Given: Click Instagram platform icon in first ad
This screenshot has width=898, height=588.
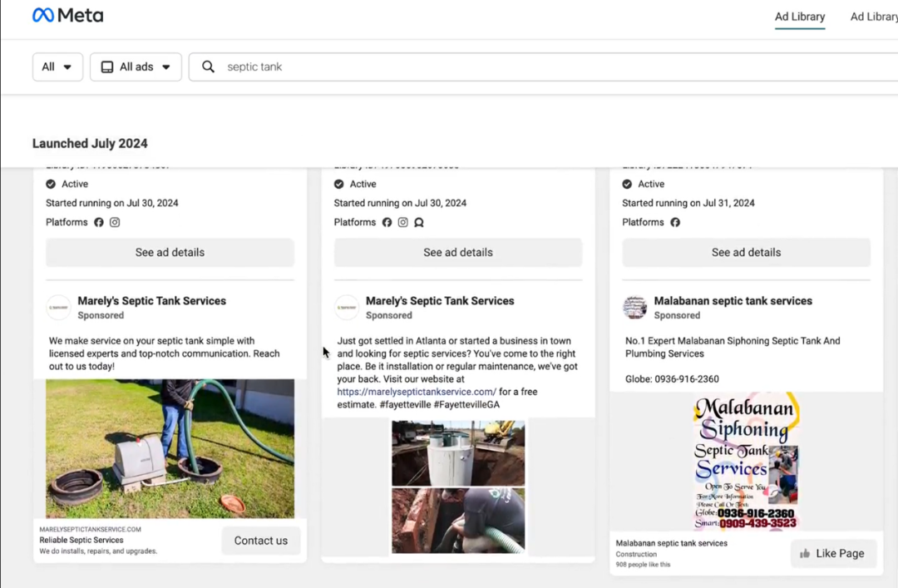Looking at the screenshot, I should 116,222.
